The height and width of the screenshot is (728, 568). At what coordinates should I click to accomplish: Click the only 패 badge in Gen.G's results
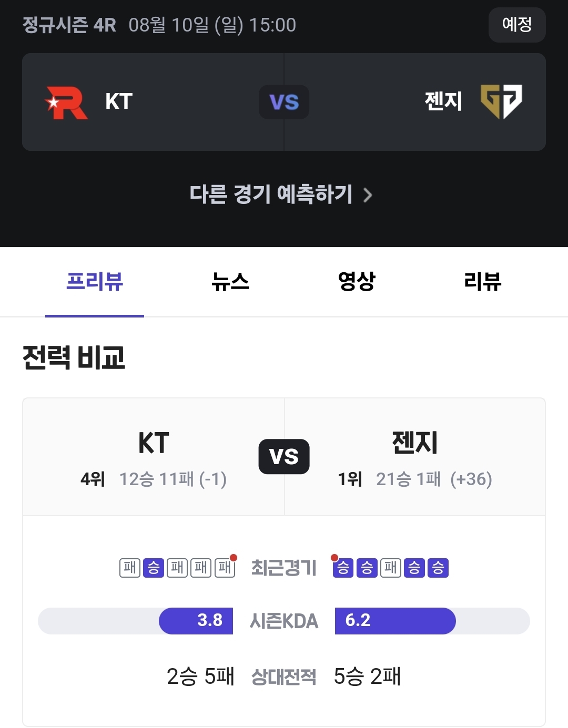[391, 568]
